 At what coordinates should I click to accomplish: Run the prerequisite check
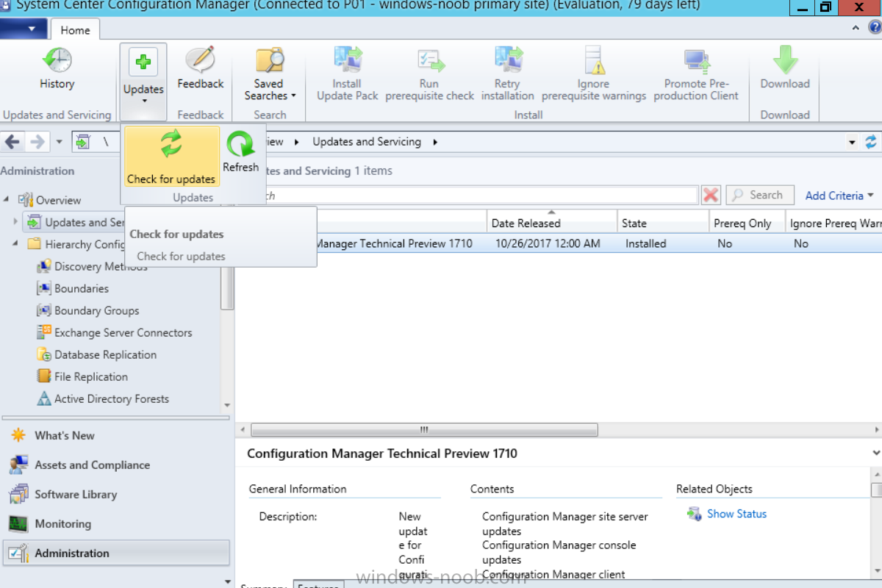click(429, 74)
